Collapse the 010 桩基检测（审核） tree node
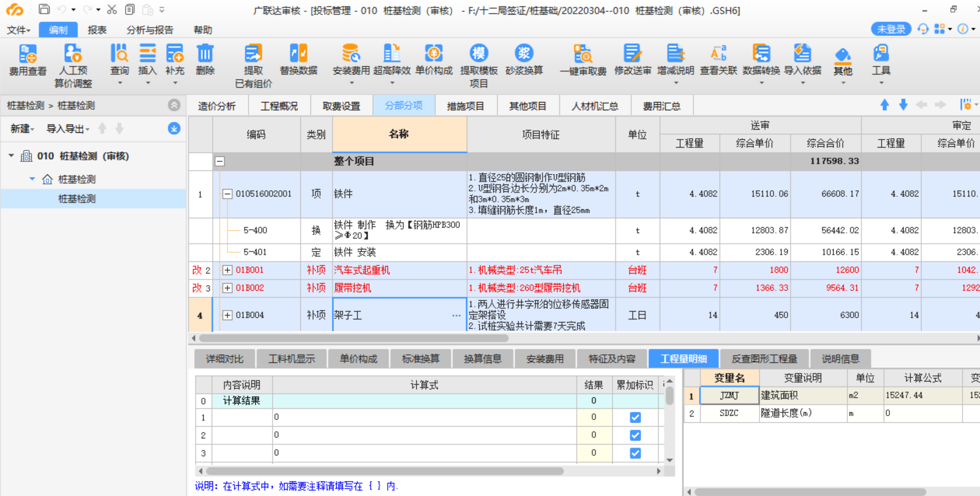This screenshot has height=496, width=980. pyautogui.click(x=11, y=155)
